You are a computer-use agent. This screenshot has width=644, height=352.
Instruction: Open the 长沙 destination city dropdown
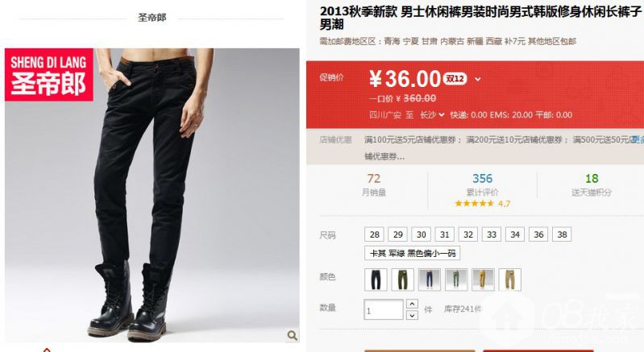432,115
